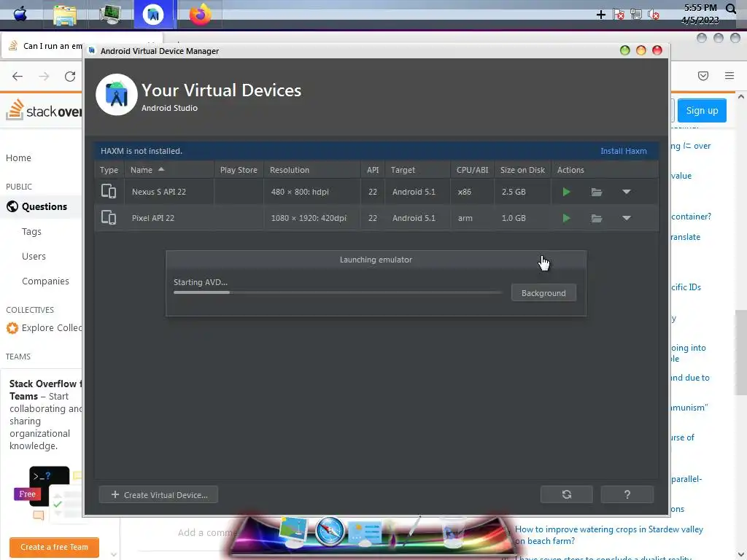This screenshot has width=747, height=560.
Task: Launch the Nexus S API 22 emulator
Action: coord(566,192)
